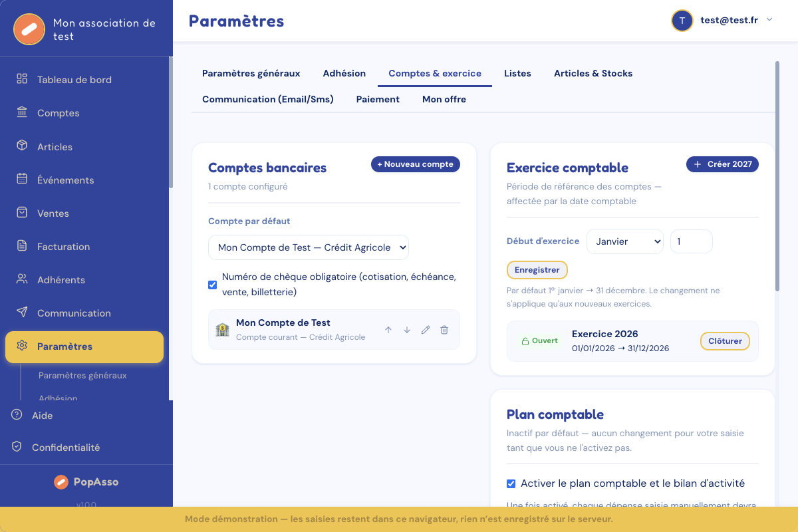Delete Mon Compte de Test with trash icon

click(x=444, y=330)
